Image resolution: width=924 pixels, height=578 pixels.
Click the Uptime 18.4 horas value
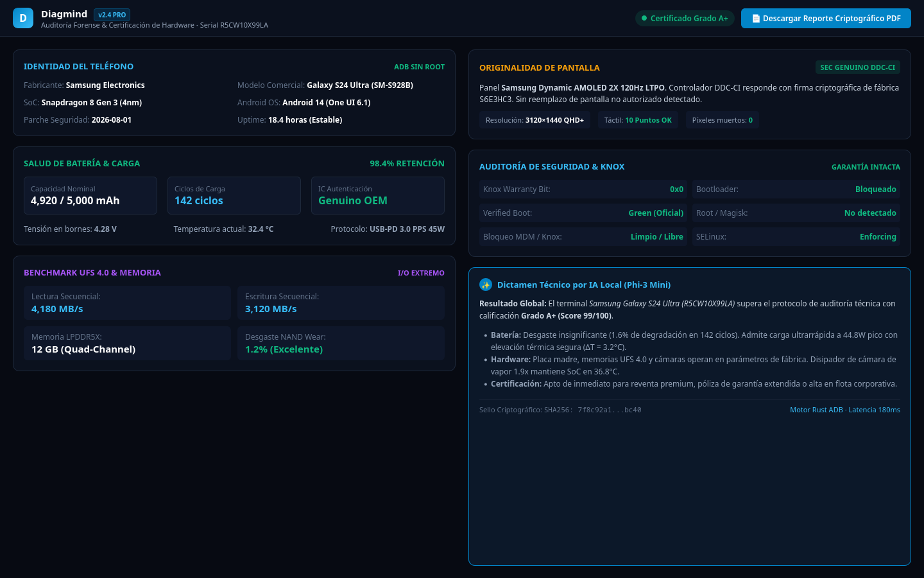point(305,120)
